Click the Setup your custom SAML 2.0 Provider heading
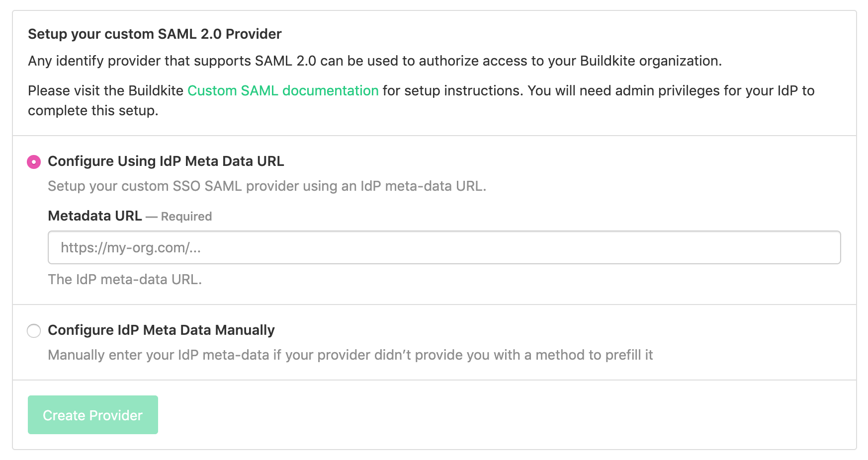Image resolution: width=868 pixels, height=460 pixels. click(x=155, y=34)
